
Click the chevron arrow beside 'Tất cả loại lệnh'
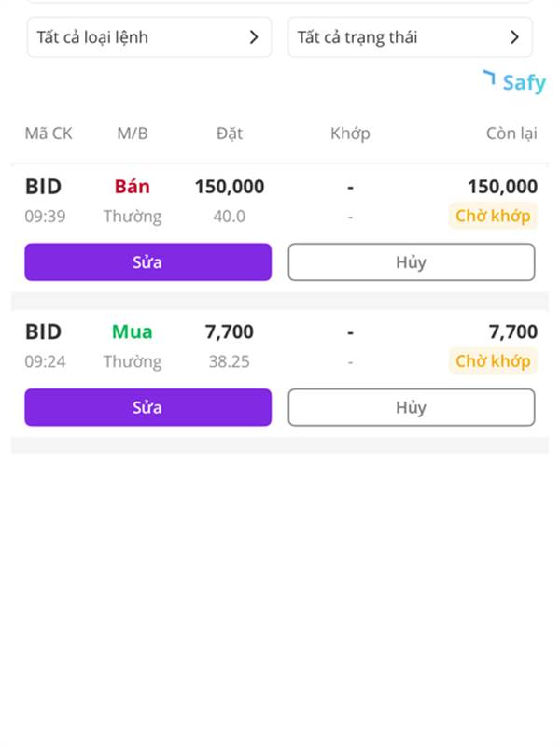point(254,37)
